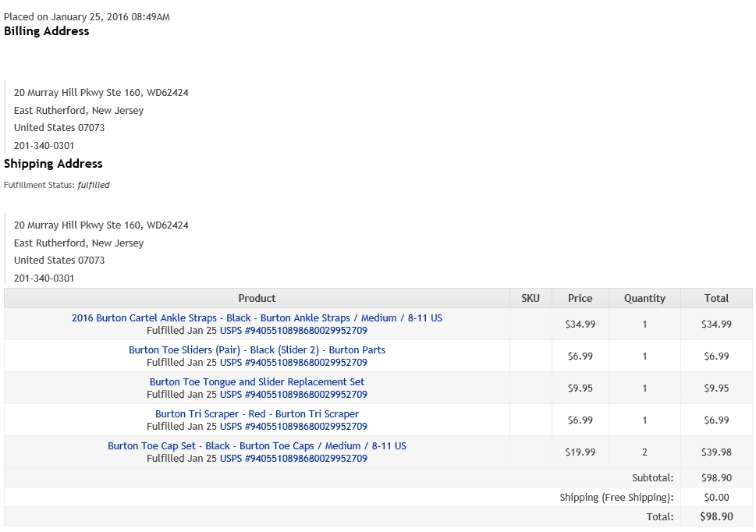
Task: Click the bold $98.90 order total
Action: tap(716, 516)
